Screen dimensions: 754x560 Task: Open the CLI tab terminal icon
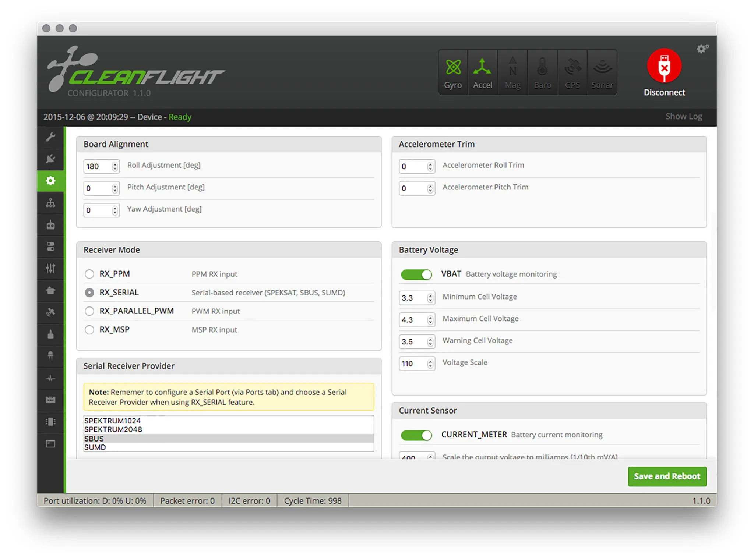pyautogui.click(x=50, y=444)
